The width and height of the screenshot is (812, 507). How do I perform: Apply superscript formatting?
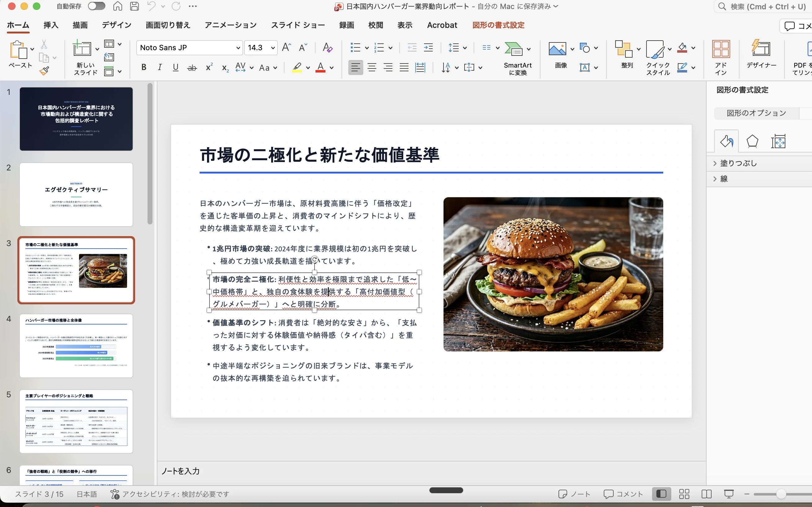(x=209, y=67)
